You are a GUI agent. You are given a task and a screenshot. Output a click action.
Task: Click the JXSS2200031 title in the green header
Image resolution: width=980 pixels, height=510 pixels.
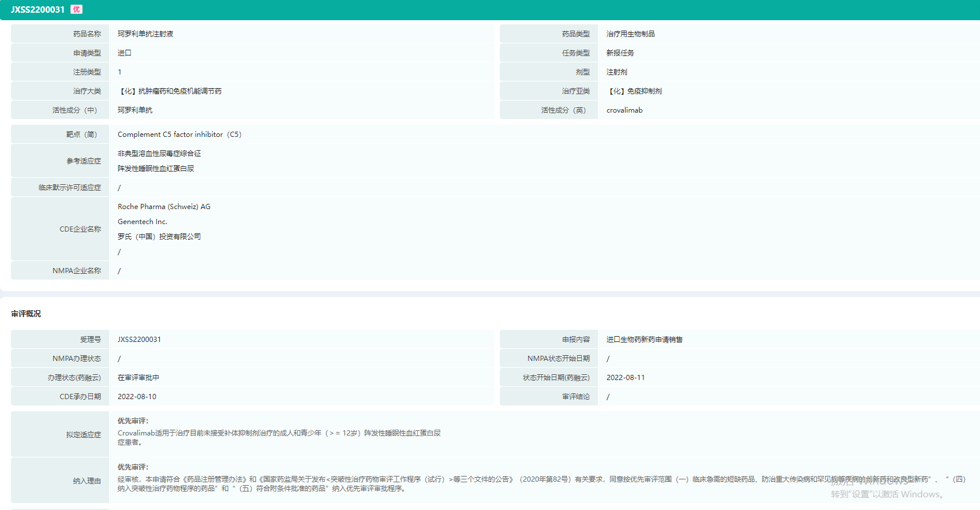[38, 10]
